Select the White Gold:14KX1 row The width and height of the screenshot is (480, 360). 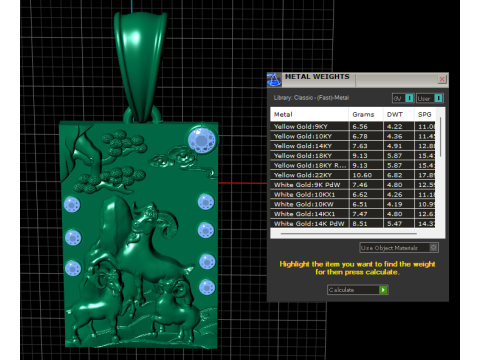353,214
